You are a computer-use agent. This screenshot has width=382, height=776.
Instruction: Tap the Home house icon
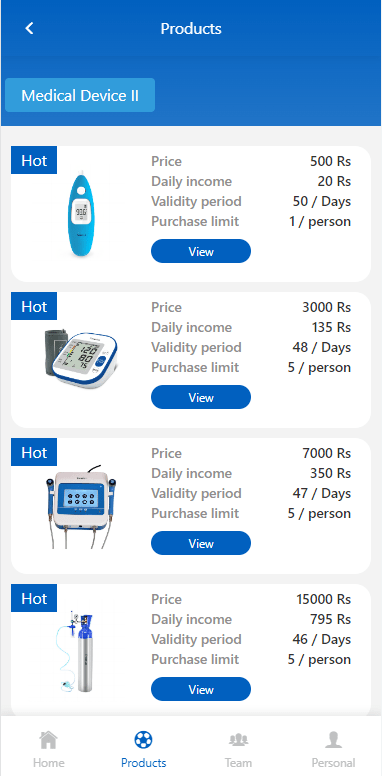pos(48,740)
